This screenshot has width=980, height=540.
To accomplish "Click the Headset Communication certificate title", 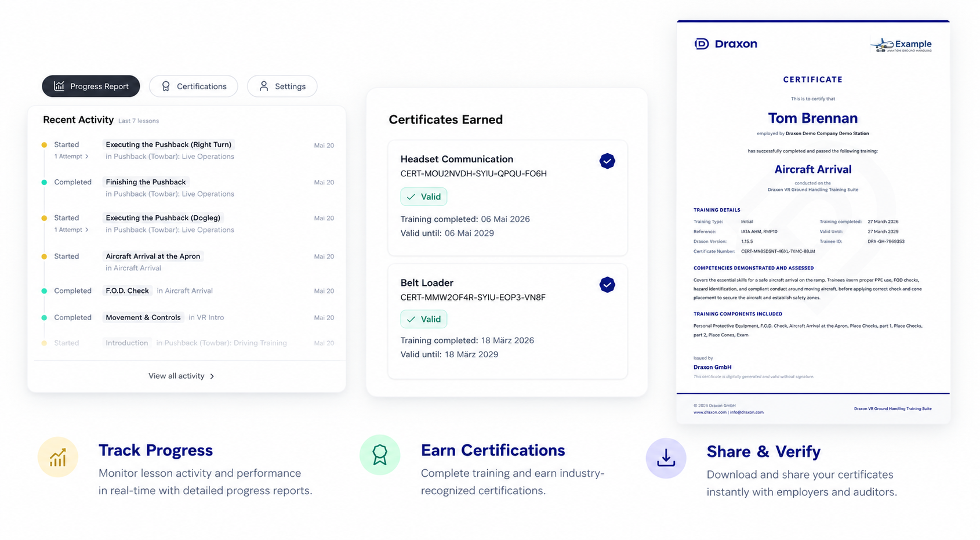I will pos(457,159).
